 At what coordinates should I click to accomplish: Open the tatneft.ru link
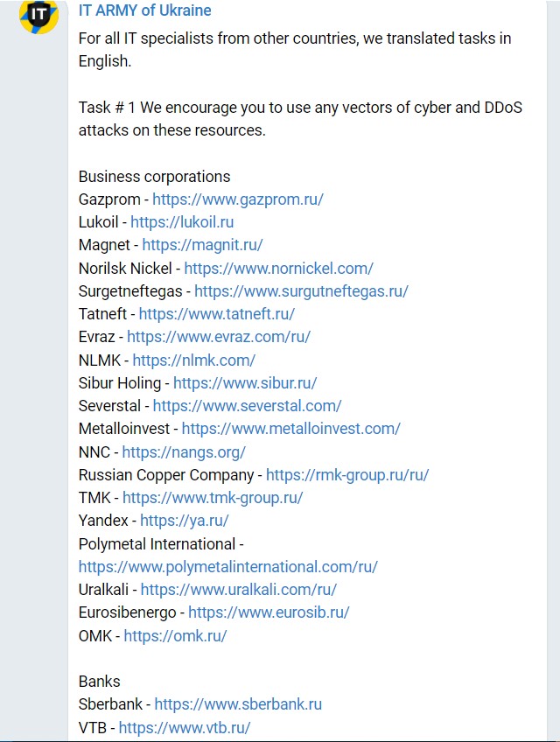point(216,314)
